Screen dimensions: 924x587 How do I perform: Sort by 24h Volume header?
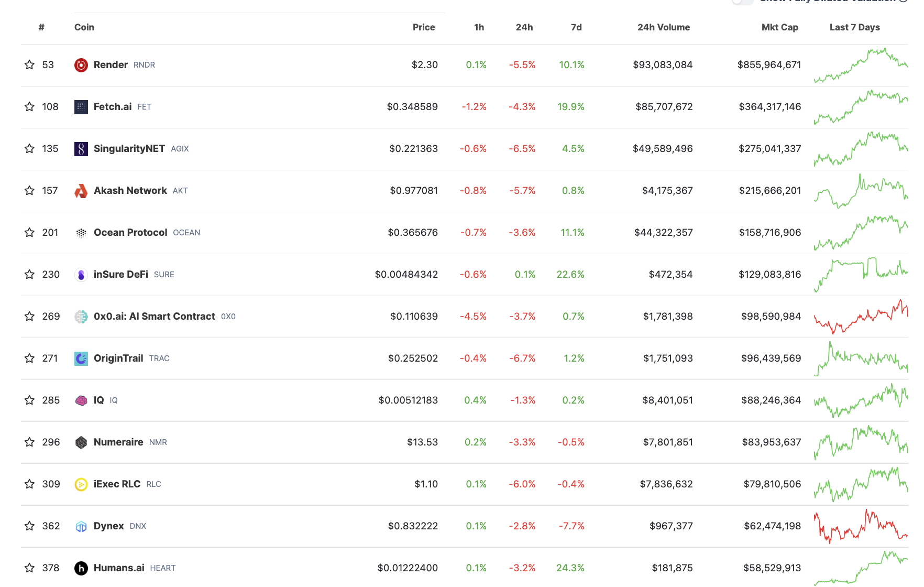(x=664, y=27)
